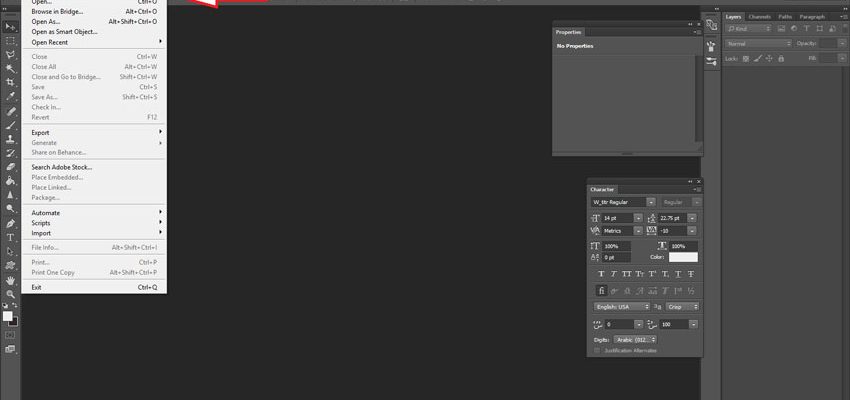
Task: Open the English: USA language dropdown
Action: coord(622,307)
